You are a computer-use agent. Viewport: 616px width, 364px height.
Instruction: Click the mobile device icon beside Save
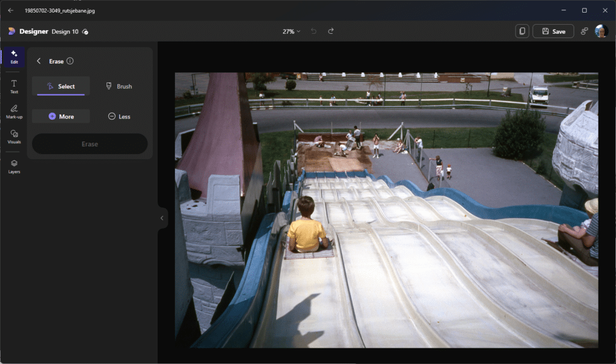(522, 31)
